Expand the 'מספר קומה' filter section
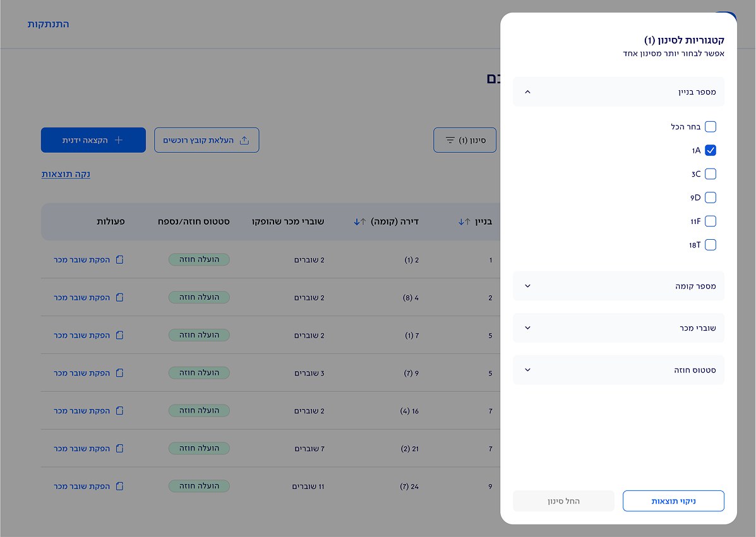756x537 pixels. point(618,286)
